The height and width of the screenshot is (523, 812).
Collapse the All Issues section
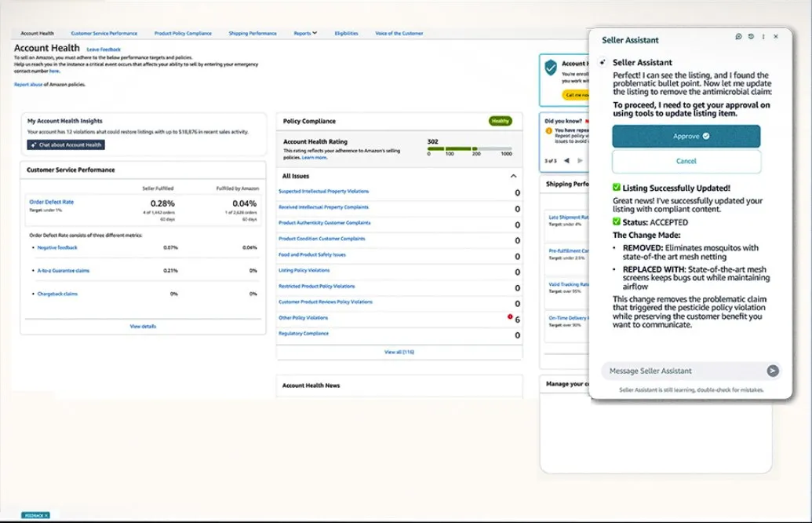point(513,177)
